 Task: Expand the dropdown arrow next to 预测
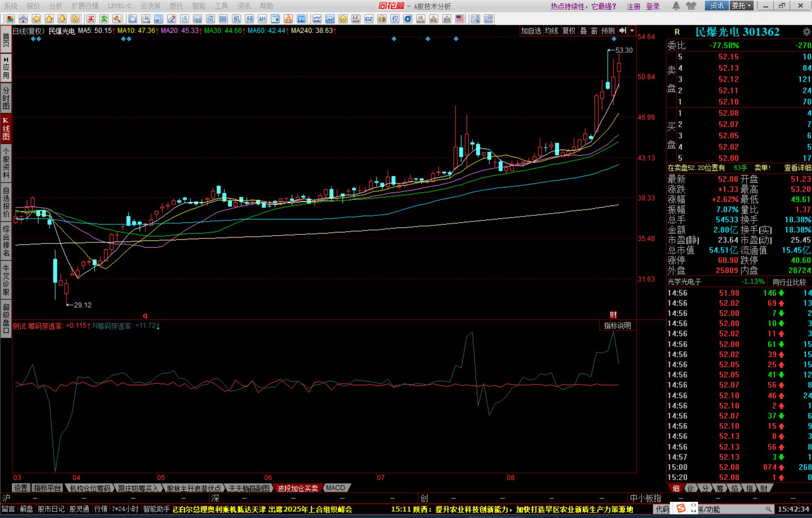(632, 31)
